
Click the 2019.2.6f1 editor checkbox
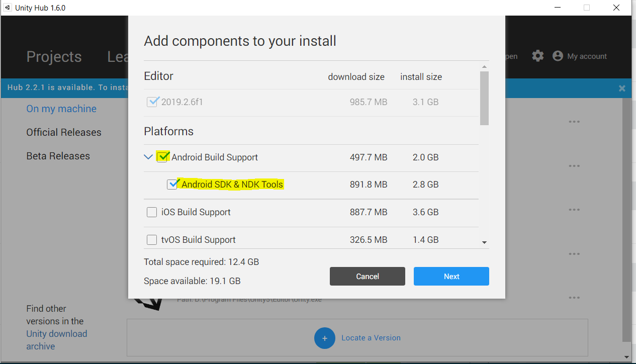pyautogui.click(x=152, y=102)
